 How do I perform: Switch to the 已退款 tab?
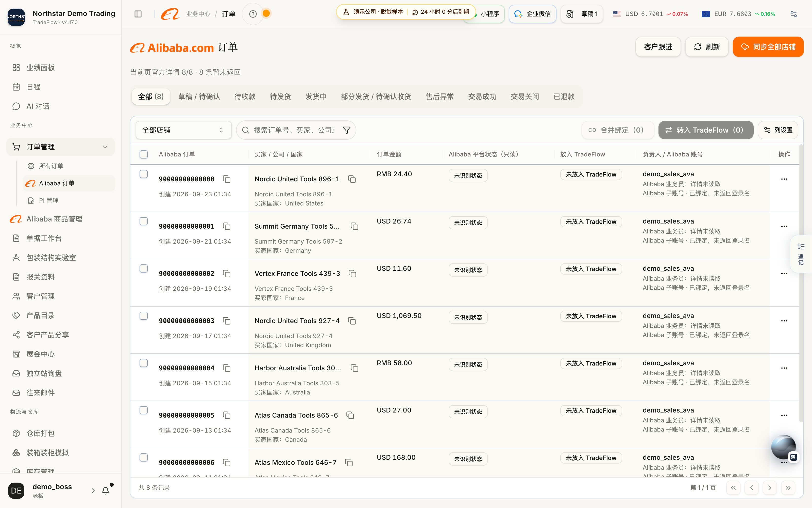point(564,97)
